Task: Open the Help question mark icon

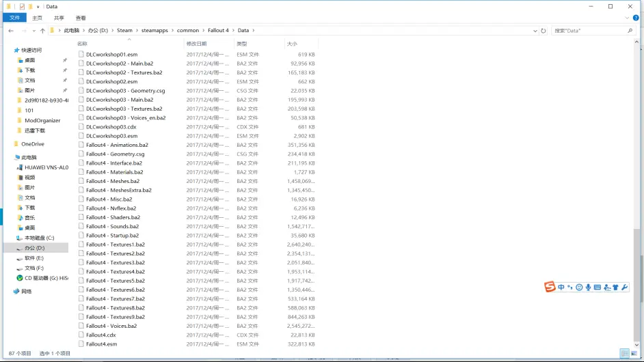Action: [636, 18]
